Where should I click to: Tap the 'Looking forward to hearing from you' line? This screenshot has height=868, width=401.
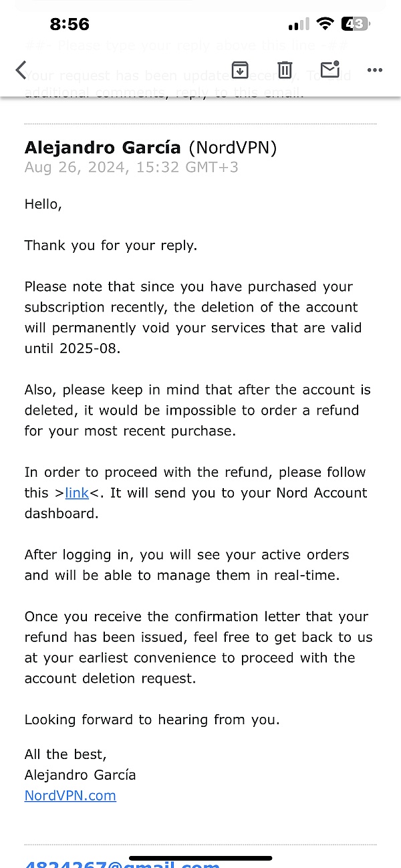pyautogui.click(x=152, y=720)
